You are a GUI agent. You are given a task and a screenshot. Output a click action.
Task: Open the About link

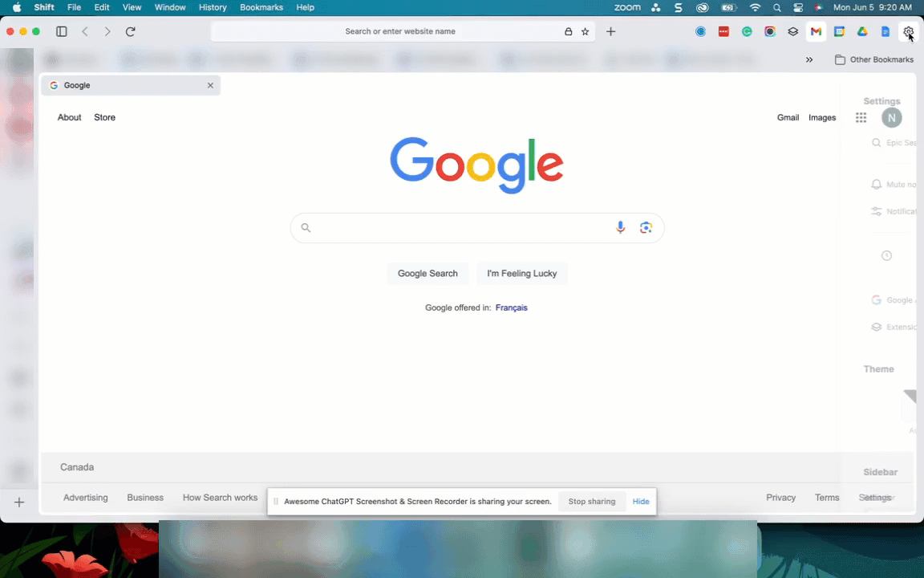tap(69, 117)
